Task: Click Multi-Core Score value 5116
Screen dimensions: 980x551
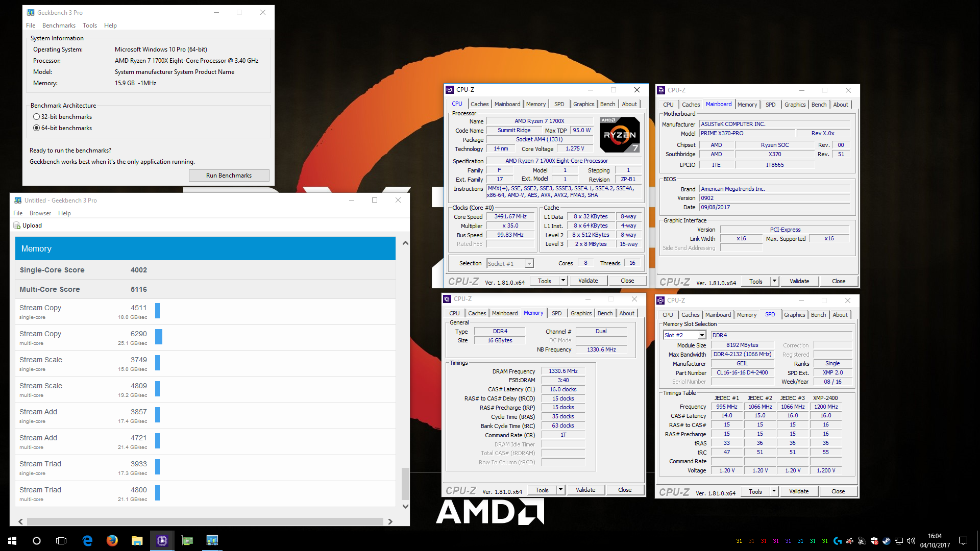Action: (x=139, y=289)
